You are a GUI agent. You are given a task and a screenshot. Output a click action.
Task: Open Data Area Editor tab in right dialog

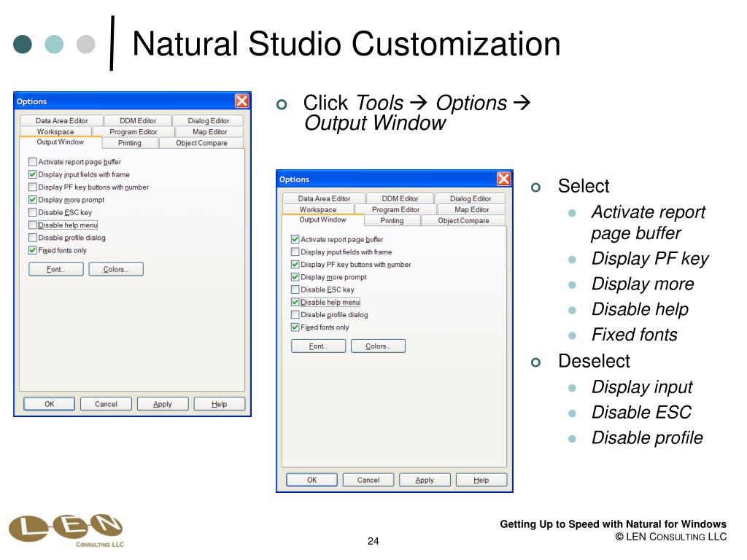click(324, 198)
